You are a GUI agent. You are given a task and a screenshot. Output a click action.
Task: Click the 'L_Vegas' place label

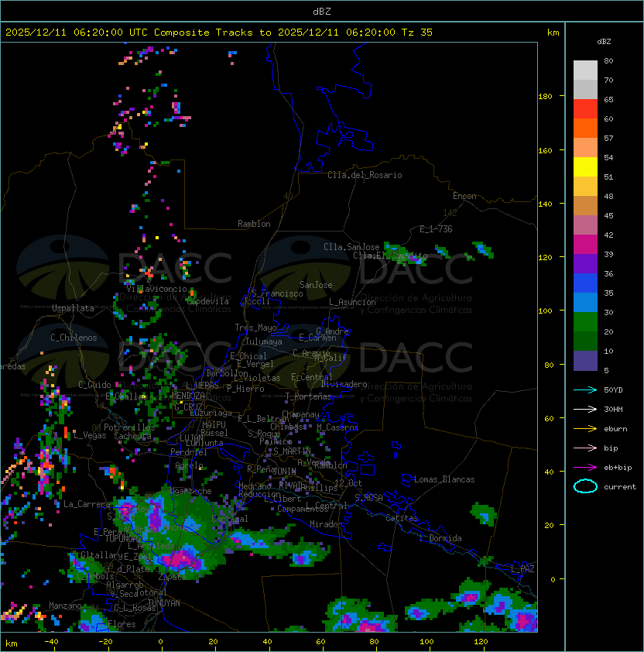90,435
